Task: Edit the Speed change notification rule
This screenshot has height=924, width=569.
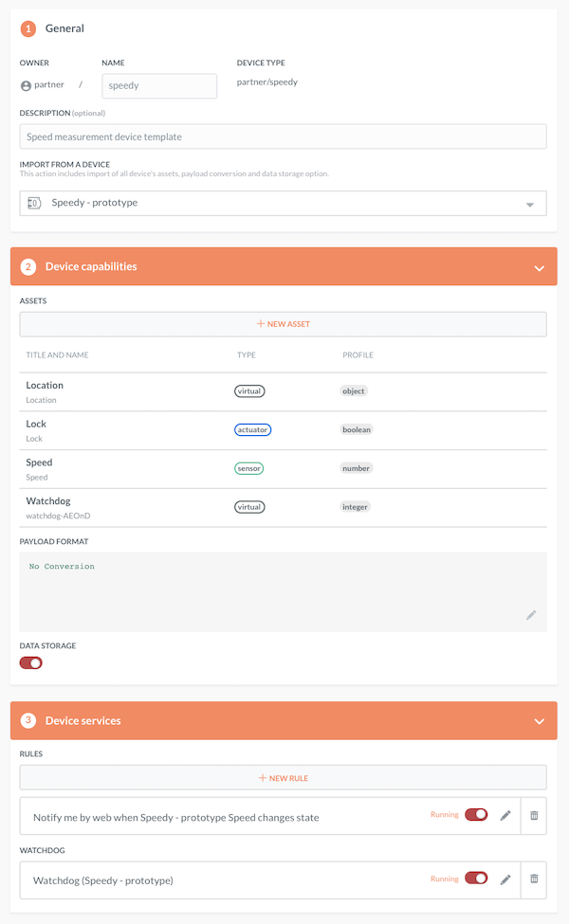Action: pos(505,815)
